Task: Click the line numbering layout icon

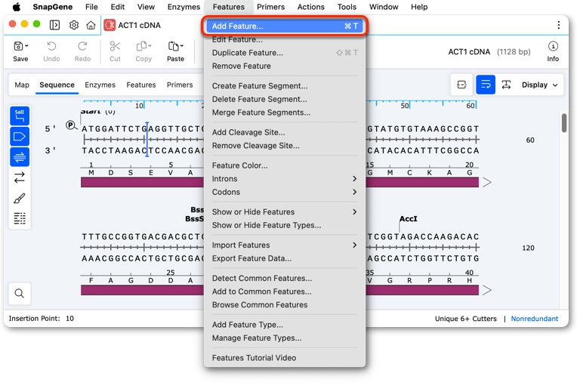Action: [20, 218]
